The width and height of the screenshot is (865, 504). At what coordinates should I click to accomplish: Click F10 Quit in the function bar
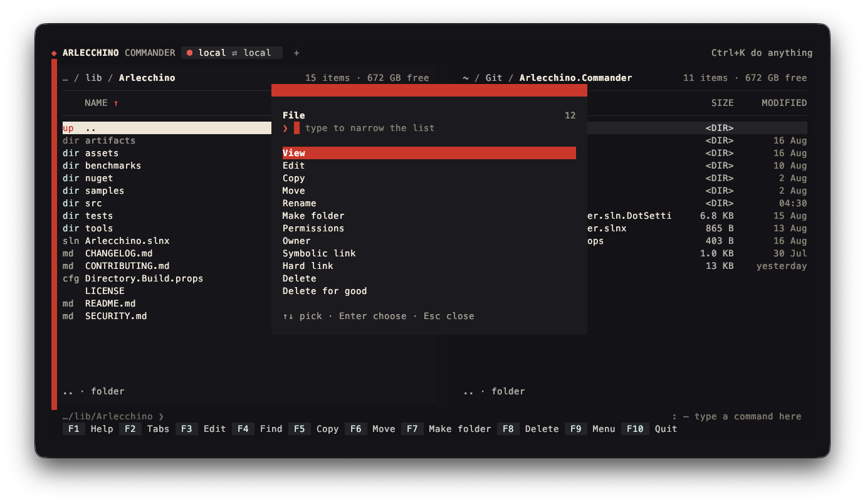coord(649,429)
